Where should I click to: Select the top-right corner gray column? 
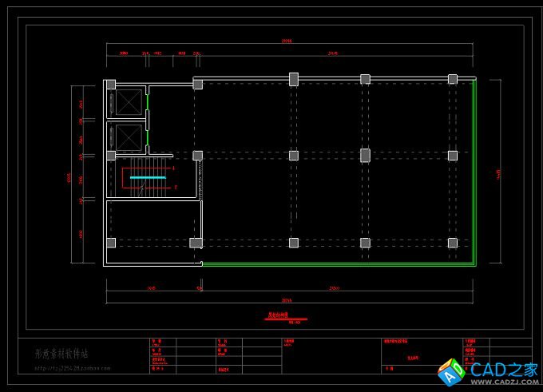coord(453,79)
